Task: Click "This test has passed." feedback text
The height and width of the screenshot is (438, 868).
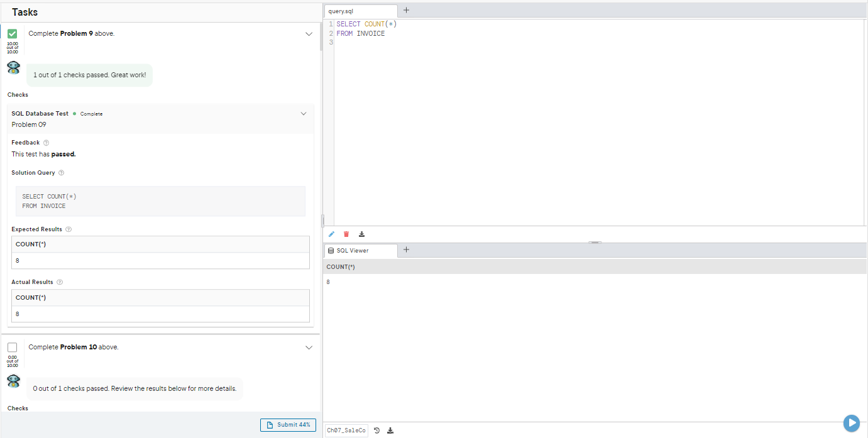Action: tap(43, 154)
